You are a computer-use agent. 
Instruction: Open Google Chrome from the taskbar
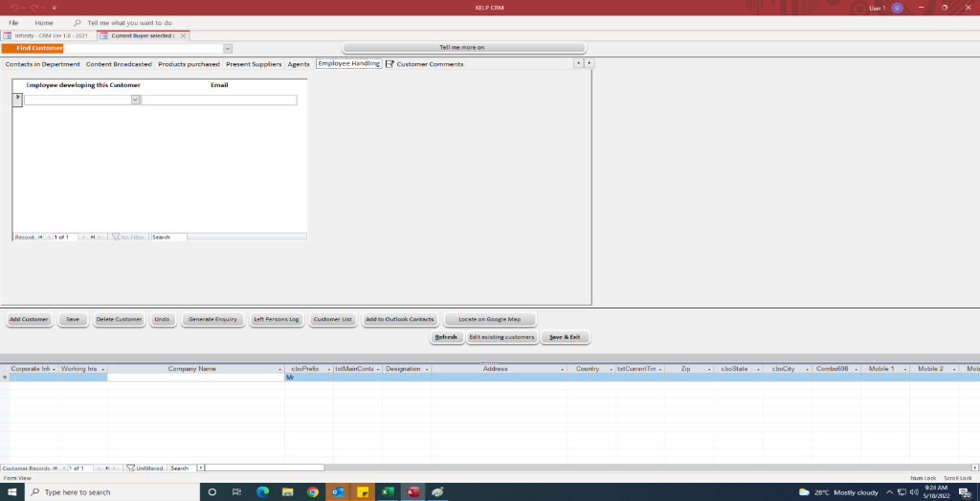pos(313,492)
